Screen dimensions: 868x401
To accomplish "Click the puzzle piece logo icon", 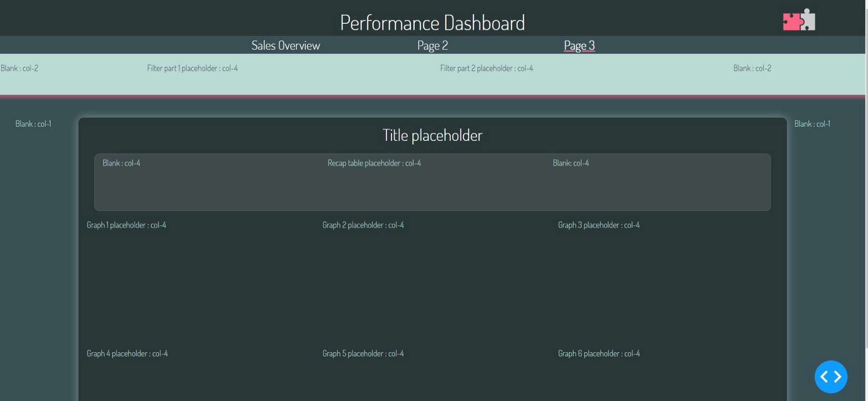I will 799,20.
